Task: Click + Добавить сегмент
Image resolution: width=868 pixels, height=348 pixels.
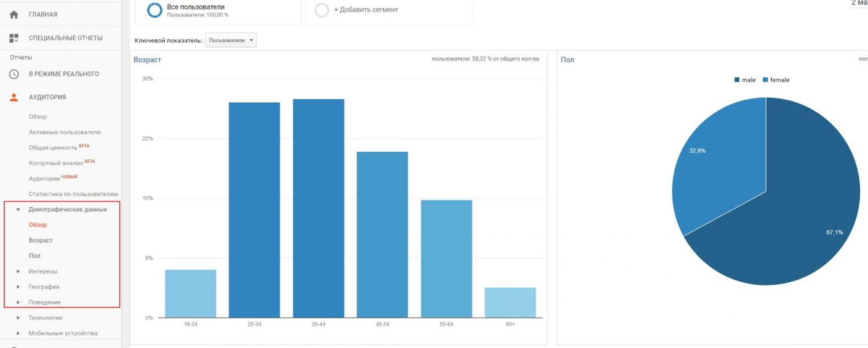Action: (365, 10)
